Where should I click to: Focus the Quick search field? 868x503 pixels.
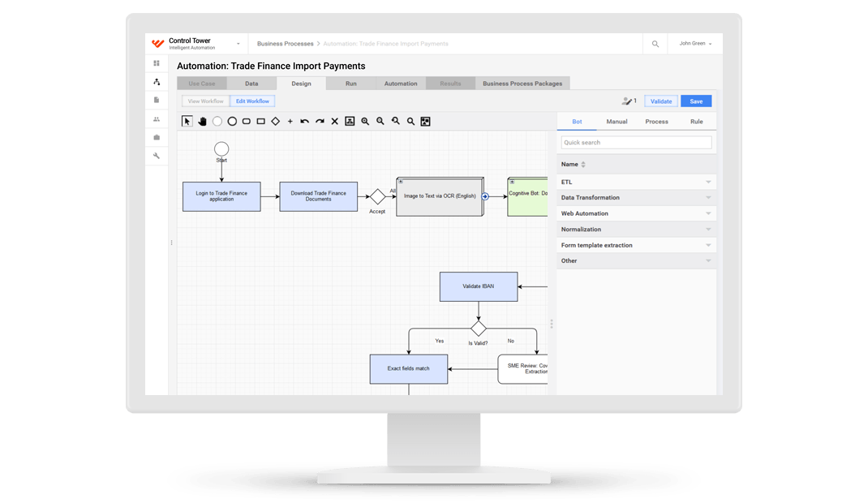[636, 143]
